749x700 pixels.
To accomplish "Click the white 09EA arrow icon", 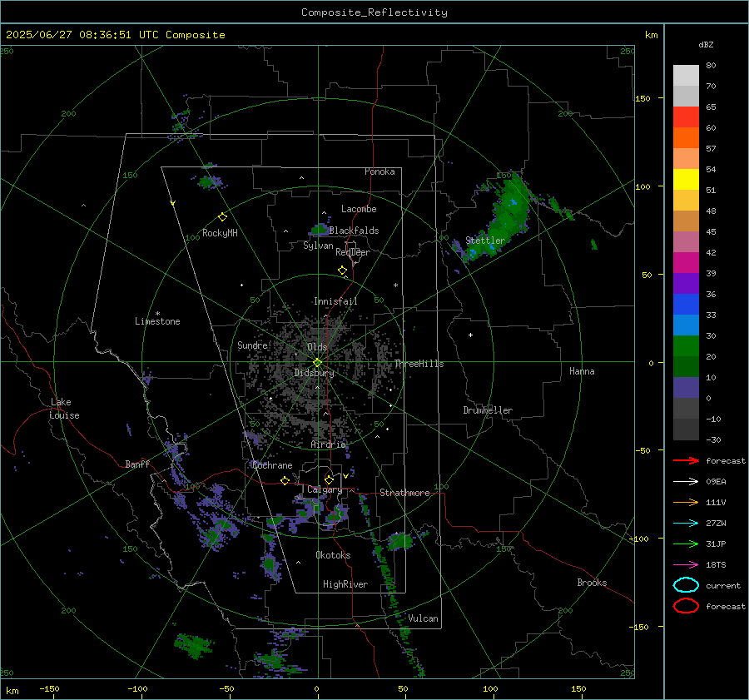I will (686, 482).
